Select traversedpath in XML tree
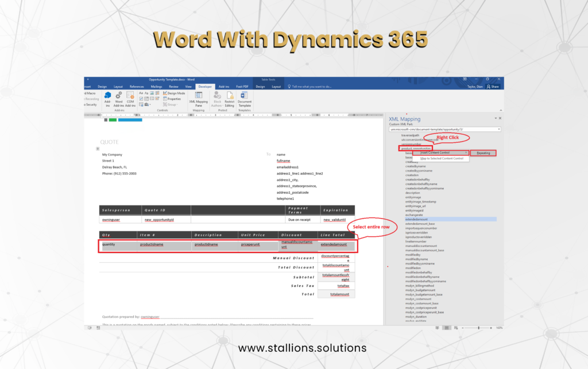 coord(410,135)
